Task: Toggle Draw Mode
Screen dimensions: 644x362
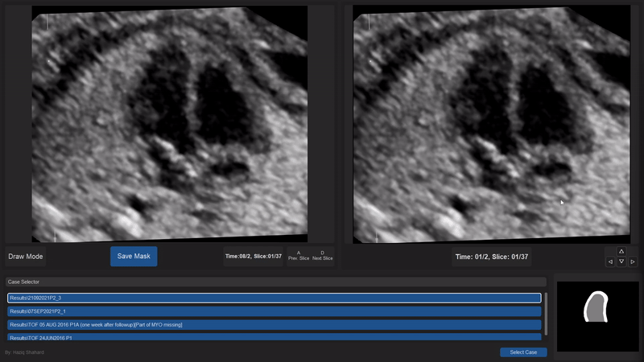Action: 25,256
